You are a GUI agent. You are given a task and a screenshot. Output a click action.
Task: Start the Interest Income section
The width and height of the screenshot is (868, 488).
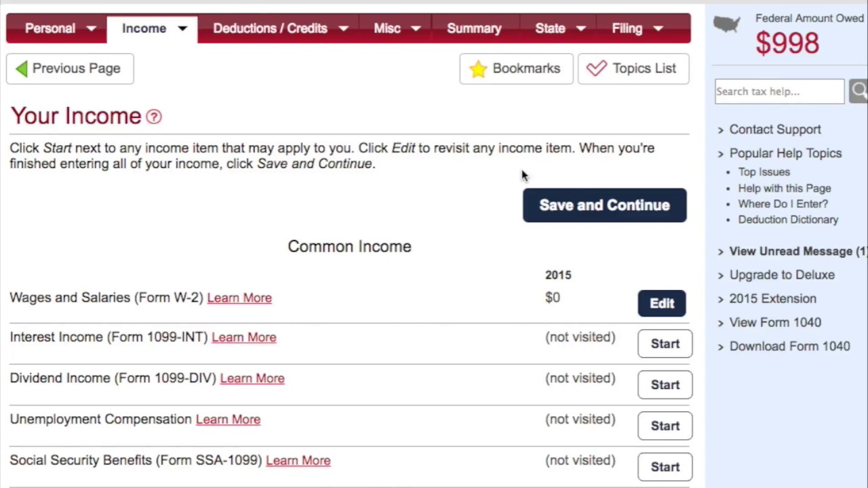click(665, 344)
